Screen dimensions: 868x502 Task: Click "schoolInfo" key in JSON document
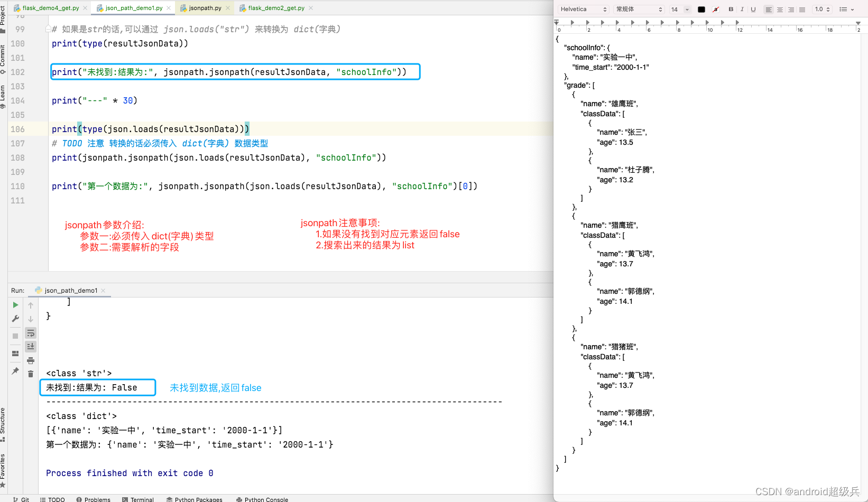click(x=585, y=48)
